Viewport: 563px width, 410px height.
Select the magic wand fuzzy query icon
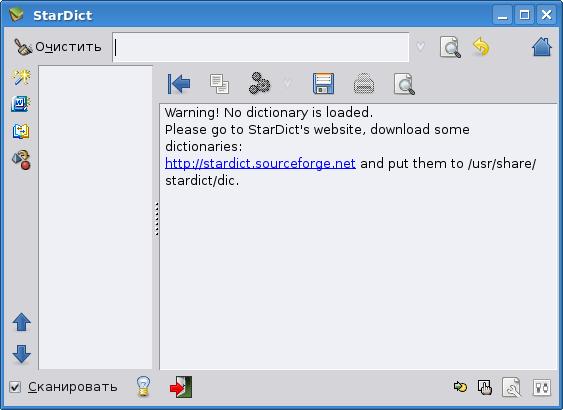click(21, 77)
